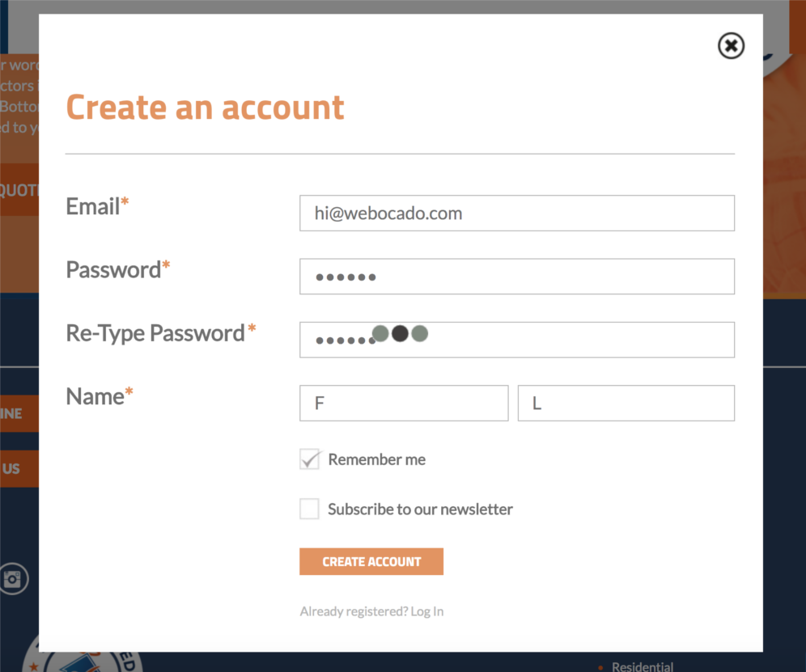
Task: Focus the Email input field
Action: [x=516, y=213]
